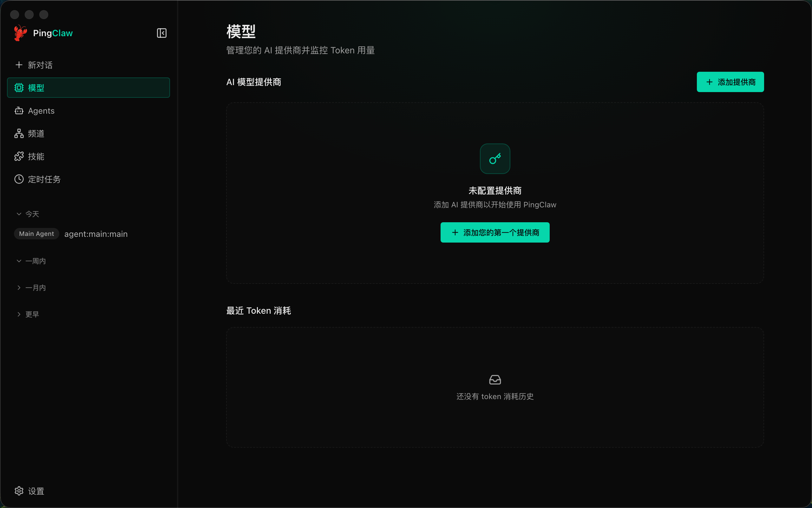Open the 频道 channels page
The image size is (812, 508).
click(88, 133)
